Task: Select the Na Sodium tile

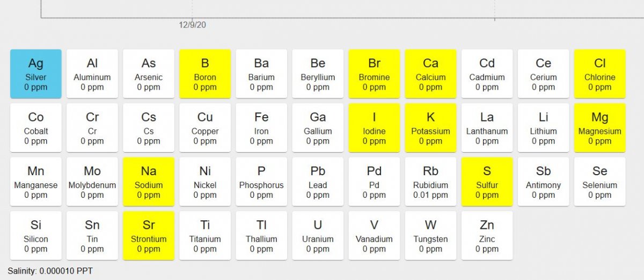Action: pyautogui.click(x=149, y=182)
